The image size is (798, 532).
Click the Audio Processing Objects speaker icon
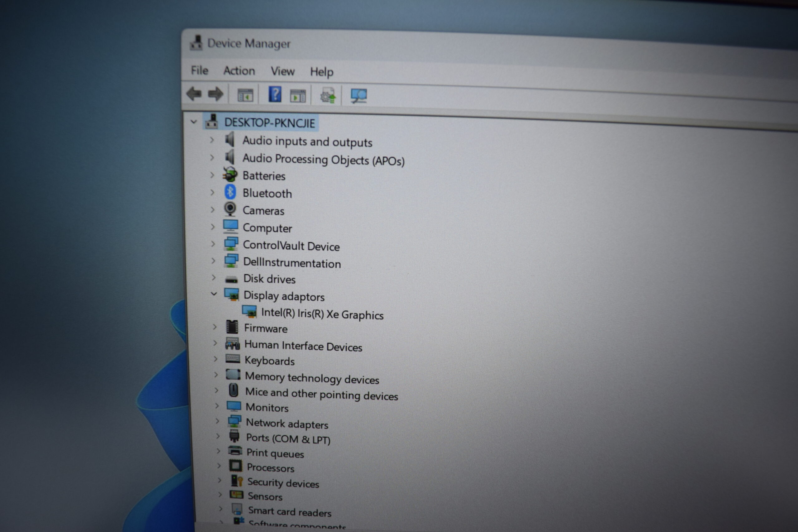[x=230, y=157]
